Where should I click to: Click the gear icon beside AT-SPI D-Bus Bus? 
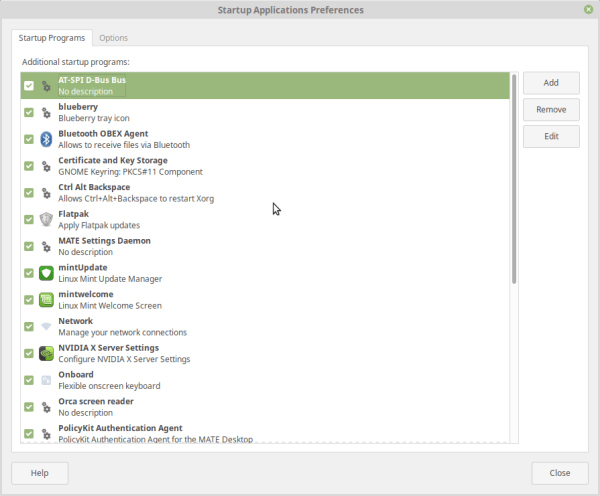pyautogui.click(x=46, y=86)
